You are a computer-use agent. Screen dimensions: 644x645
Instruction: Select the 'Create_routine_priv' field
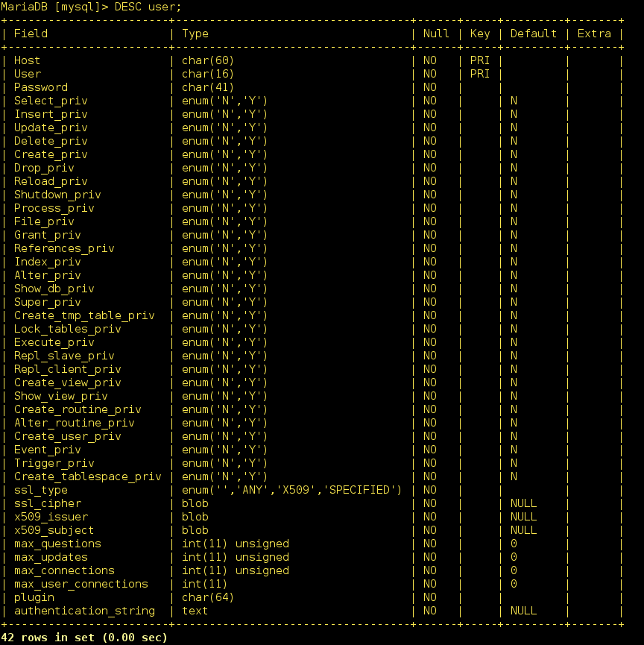coord(78,409)
